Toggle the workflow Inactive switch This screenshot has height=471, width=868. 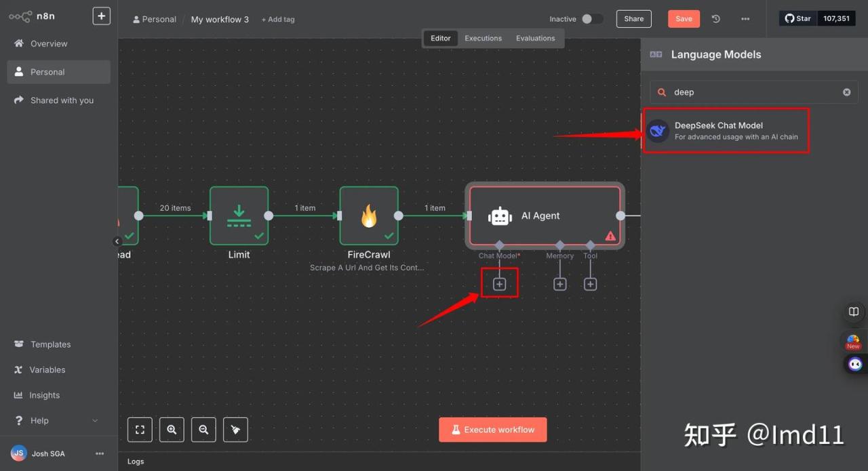[x=591, y=19]
